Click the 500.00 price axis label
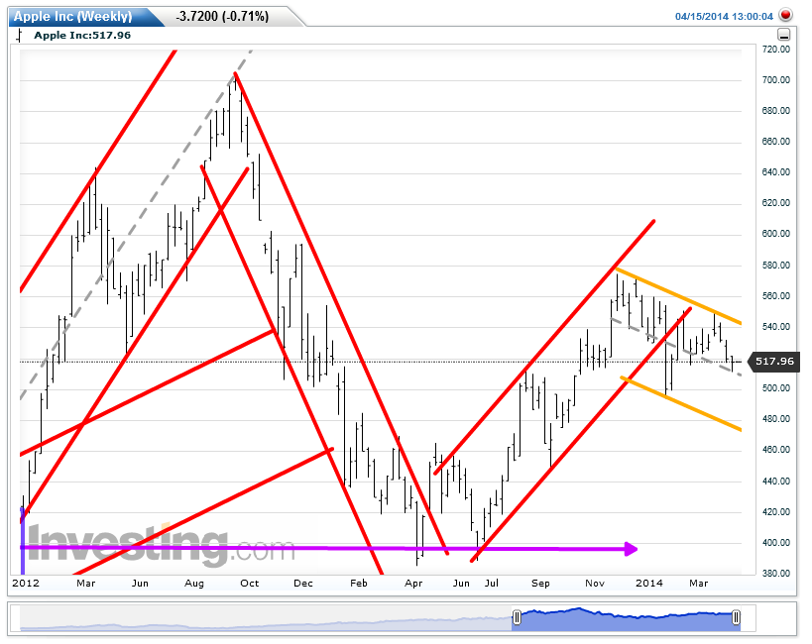This screenshot has height=644, width=812. 775,387
